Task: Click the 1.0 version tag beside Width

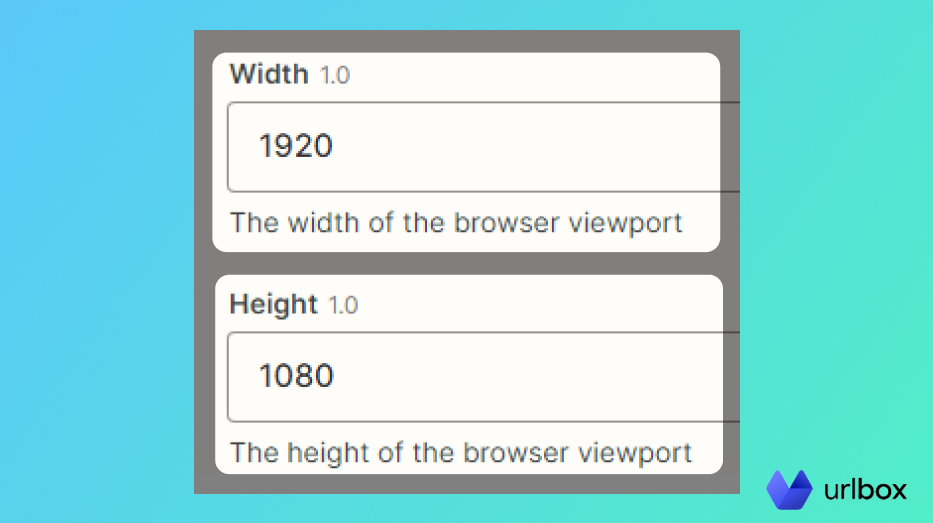Action: tap(335, 75)
